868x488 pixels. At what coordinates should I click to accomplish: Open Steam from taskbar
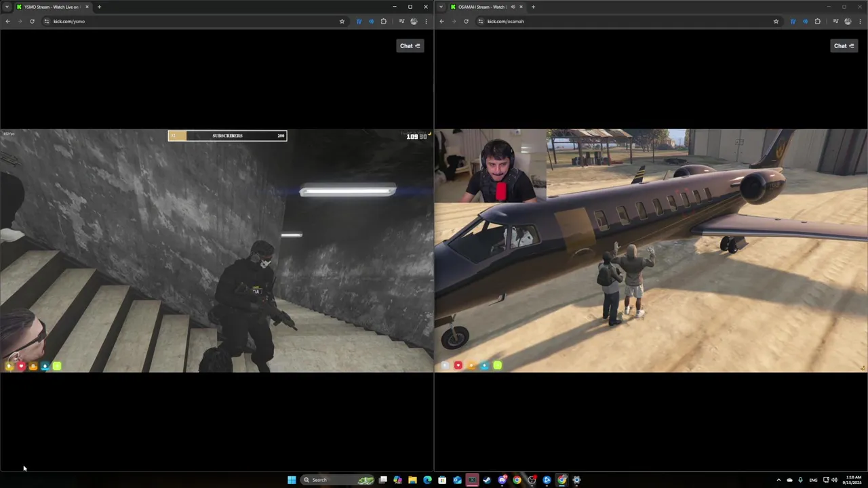[487, 480]
